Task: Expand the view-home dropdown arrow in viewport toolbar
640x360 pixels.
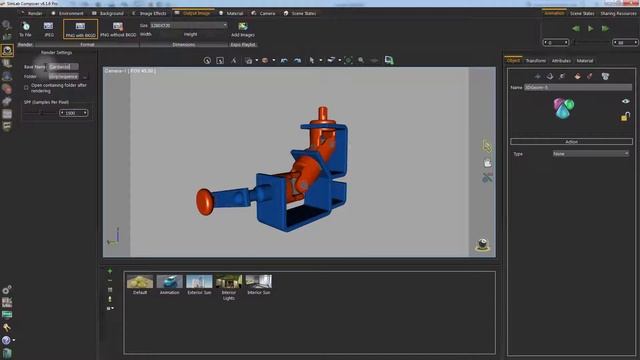Action: (x=257, y=60)
